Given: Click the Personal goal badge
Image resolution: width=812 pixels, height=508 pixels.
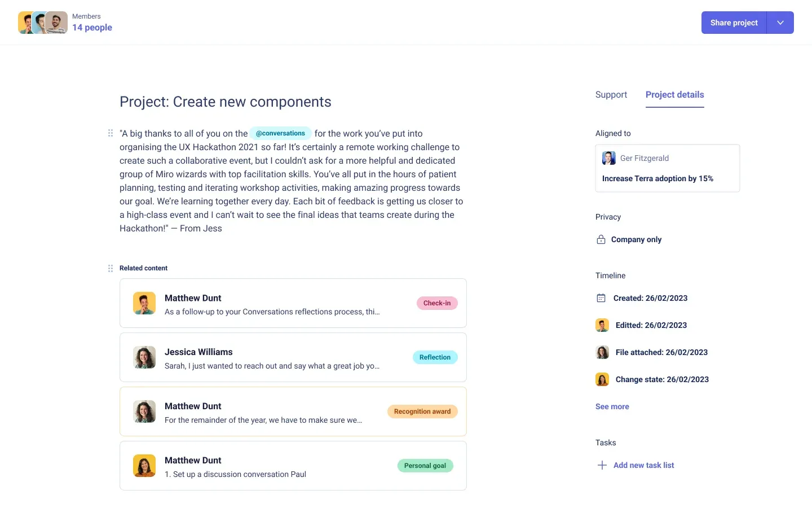Looking at the screenshot, I should (425, 466).
